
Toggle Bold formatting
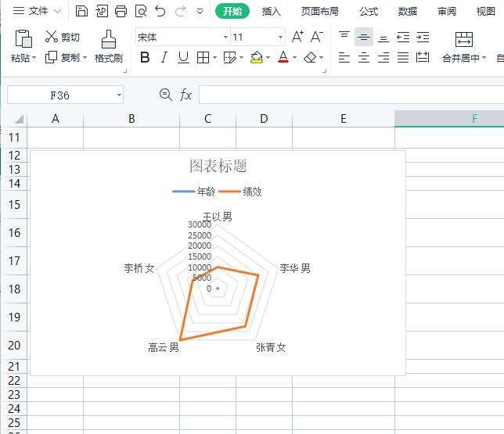click(144, 58)
